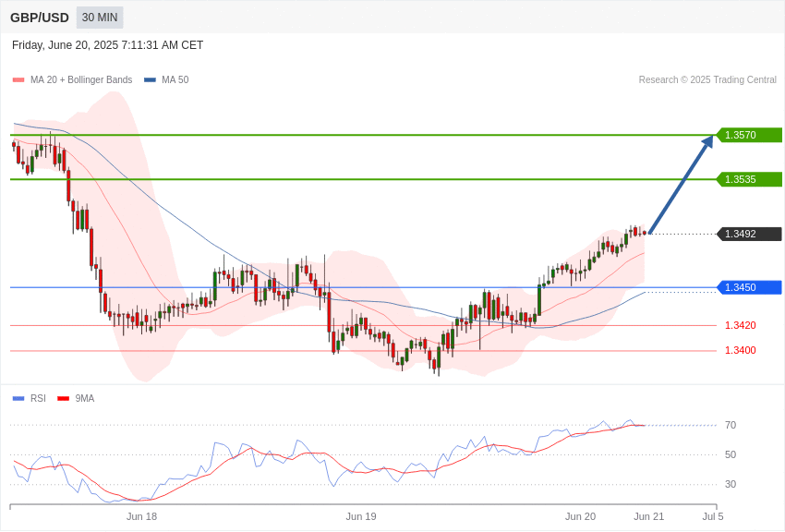Click the blue upward forecast arrow
The width and height of the screenshot is (785, 532).
pyautogui.click(x=681, y=184)
